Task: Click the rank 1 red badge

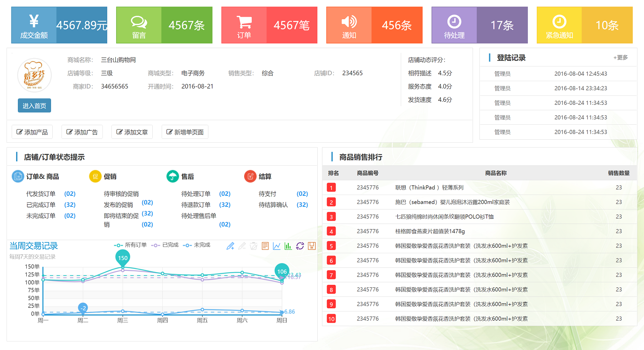Action: (331, 187)
